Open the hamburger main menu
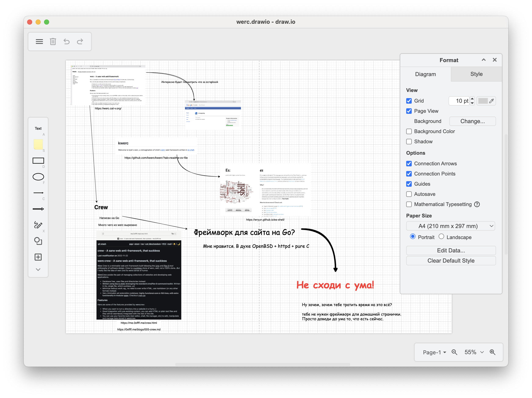The image size is (532, 398). point(39,42)
